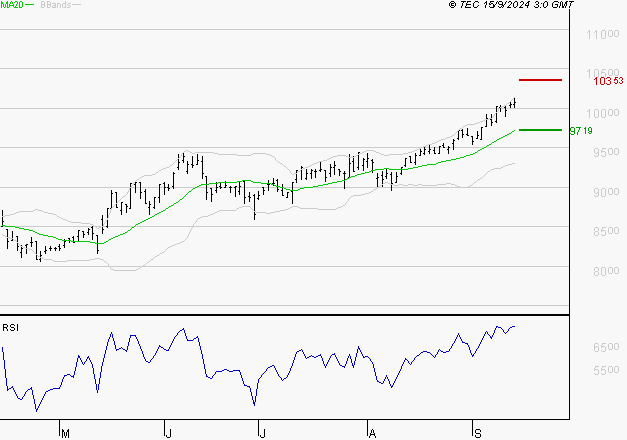This screenshot has height=440, width=627.
Task: Click the 8000 price axis label
Action: pyautogui.click(x=606, y=271)
